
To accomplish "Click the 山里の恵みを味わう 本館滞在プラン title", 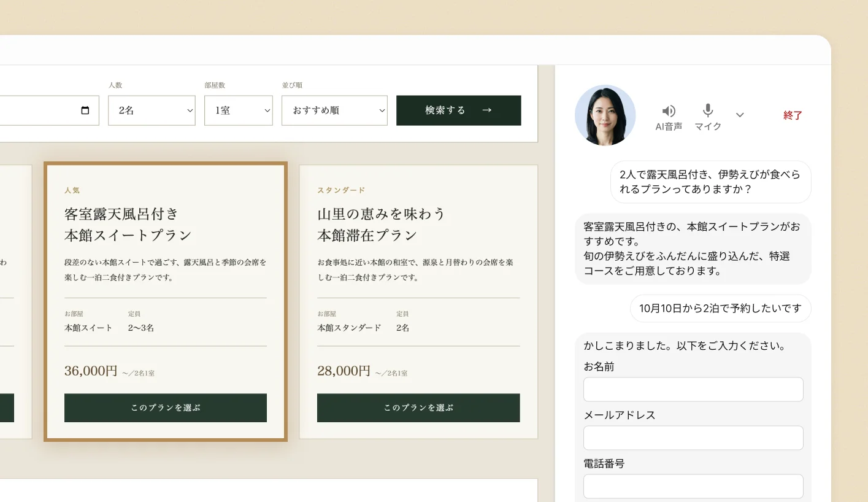I will click(x=381, y=225).
